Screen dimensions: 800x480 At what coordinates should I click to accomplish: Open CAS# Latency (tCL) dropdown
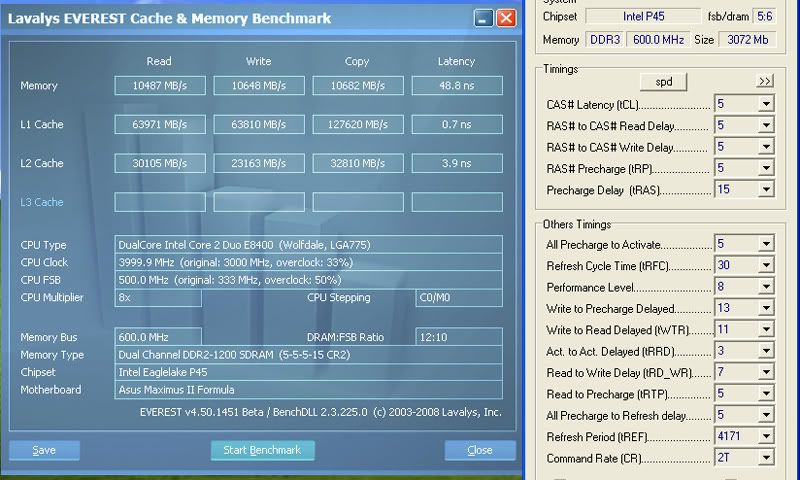pyautogui.click(x=766, y=104)
